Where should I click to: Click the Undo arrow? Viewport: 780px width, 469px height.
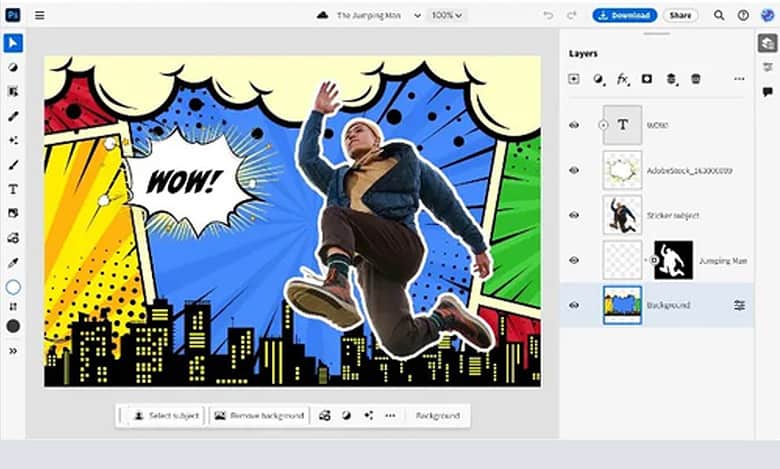548,15
